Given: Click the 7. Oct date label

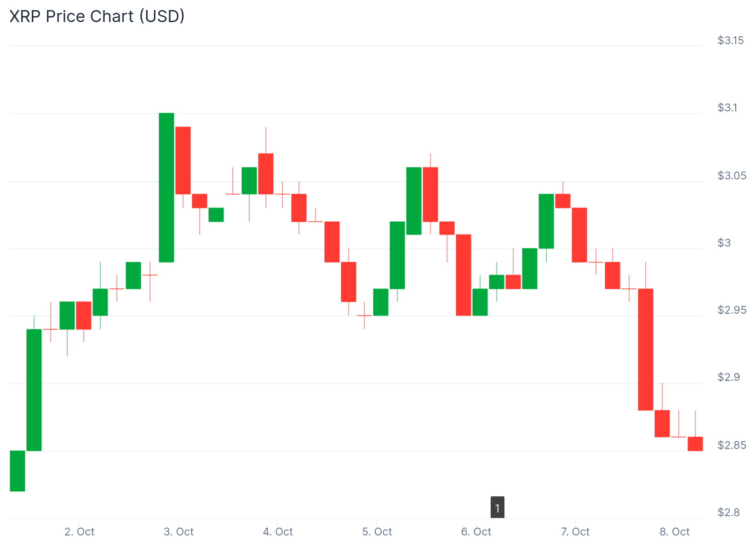Looking at the screenshot, I should point(575,532).
